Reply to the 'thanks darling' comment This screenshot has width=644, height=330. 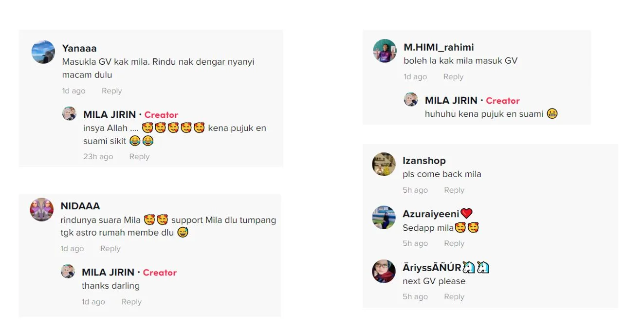(131, 302)
